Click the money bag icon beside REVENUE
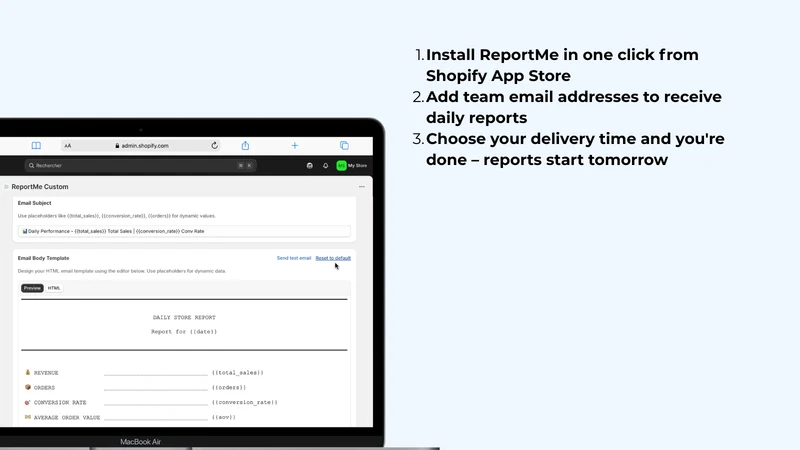Viewport: 800px width, 450px height. tap(28, 372)
